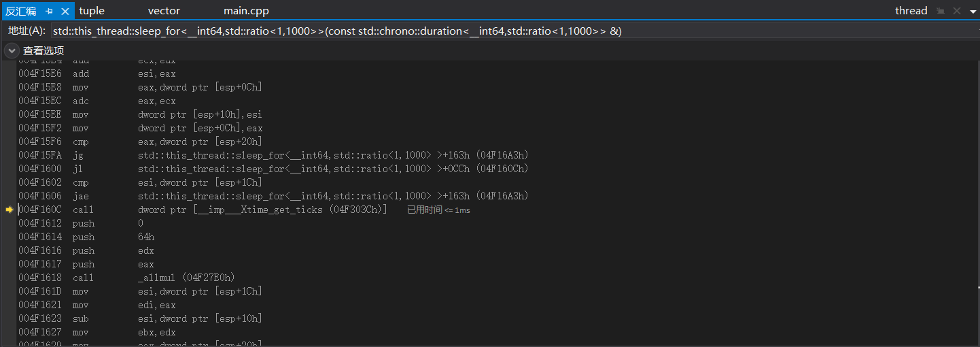
Task: Click operand 'dword ptr [esp+10h],esi'
Action: 200,114
